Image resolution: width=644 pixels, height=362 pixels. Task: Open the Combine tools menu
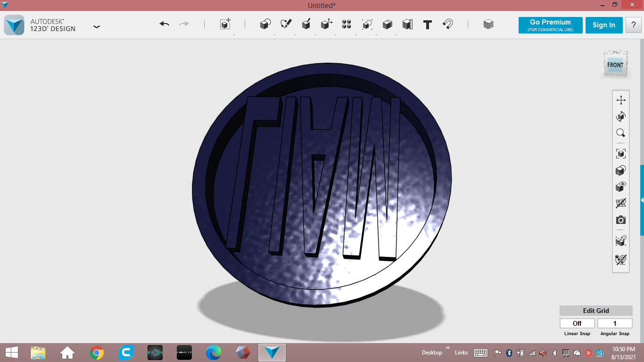coord(388,24)
